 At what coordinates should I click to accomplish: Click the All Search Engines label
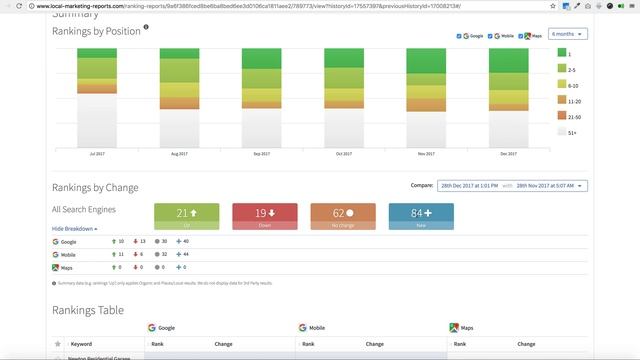(x=84, y=209)
